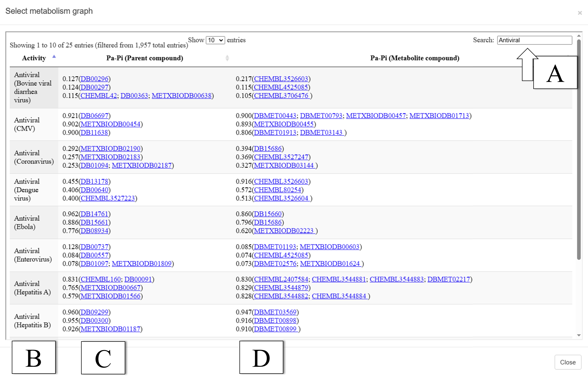Open the METXBIODB01713 link
The height and width of the screenshot is (391, 588).
(439, 116)
